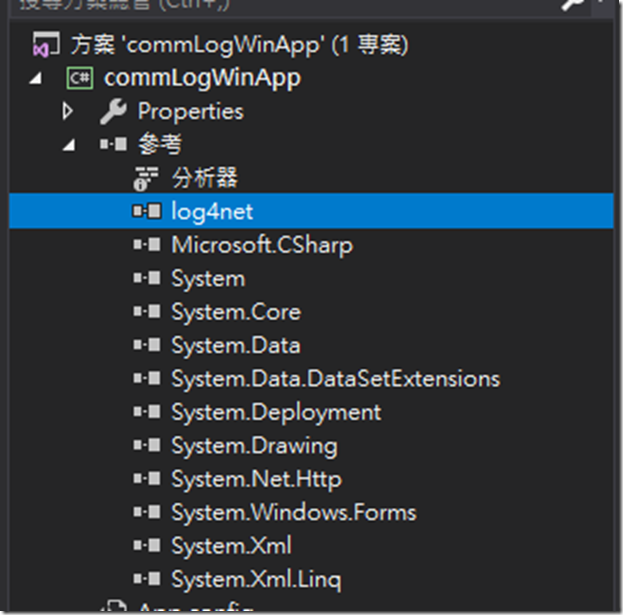This screenshot has height=615, width=623.
Task: Click the reference icon beside System.Data.DataSetExtensions
Action: [x=147, y=378]
